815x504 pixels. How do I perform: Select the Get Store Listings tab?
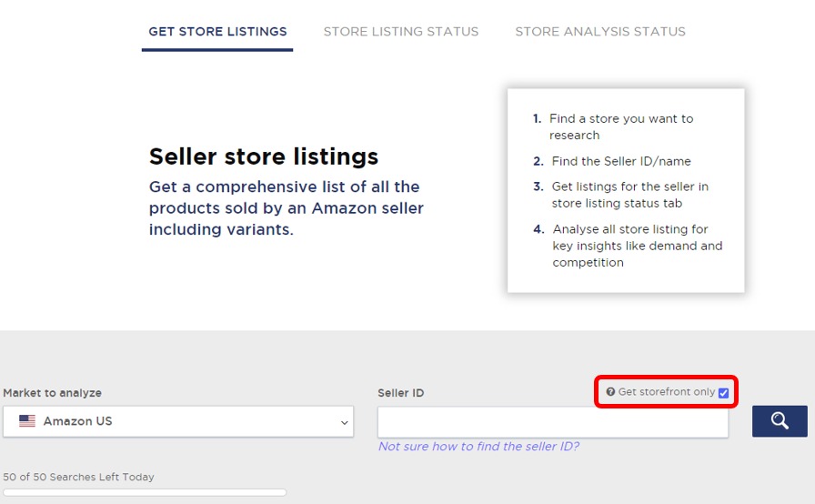pos(217,32)
